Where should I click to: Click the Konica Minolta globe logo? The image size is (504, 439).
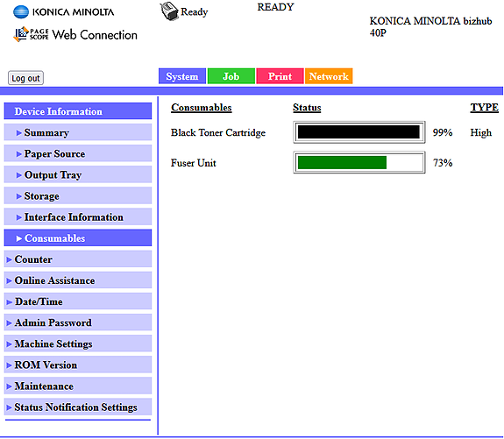point(21,12)
